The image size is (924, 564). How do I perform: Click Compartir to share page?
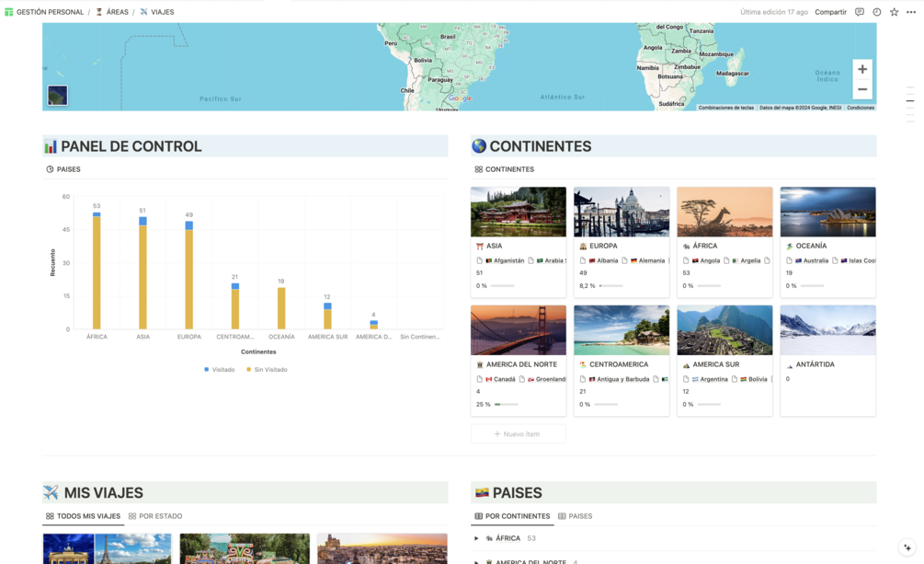coord(830,12)
